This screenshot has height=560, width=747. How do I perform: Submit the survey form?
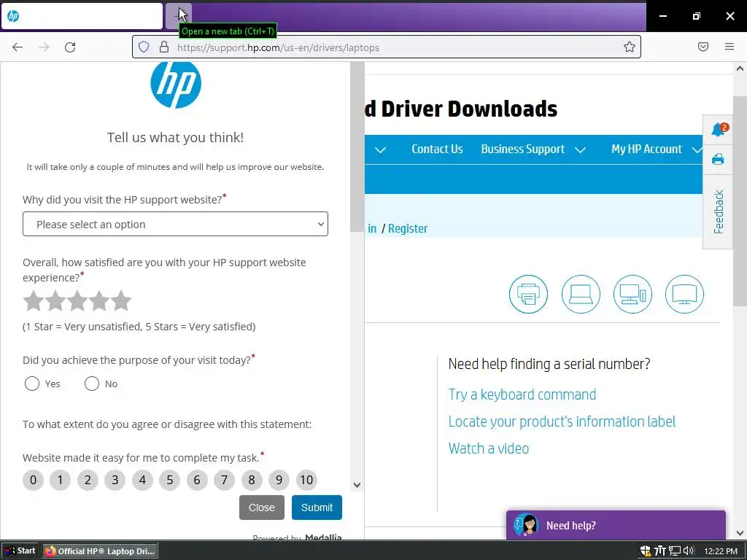click(317, 507)
